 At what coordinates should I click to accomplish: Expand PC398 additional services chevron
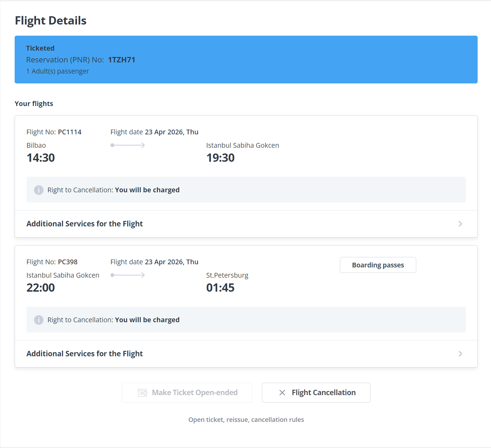click(460, 354)
